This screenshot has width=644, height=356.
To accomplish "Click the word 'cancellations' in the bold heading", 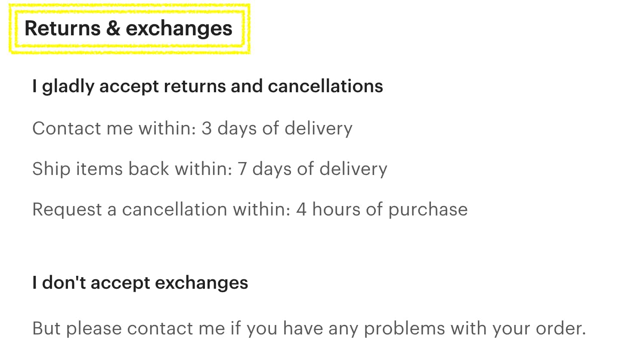I will point(325,86).
